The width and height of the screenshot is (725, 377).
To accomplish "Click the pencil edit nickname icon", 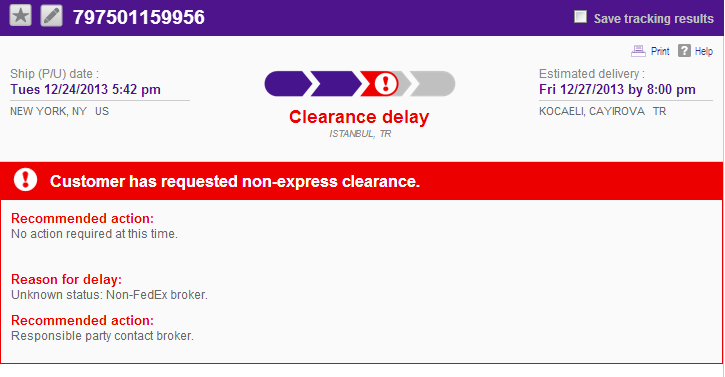I will (x=51, y=15).
